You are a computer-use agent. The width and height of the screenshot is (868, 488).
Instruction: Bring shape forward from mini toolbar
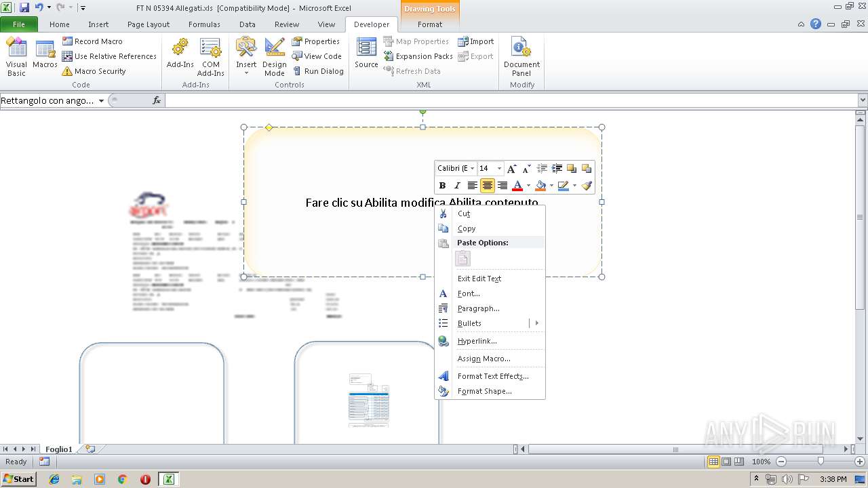[572, 168]
